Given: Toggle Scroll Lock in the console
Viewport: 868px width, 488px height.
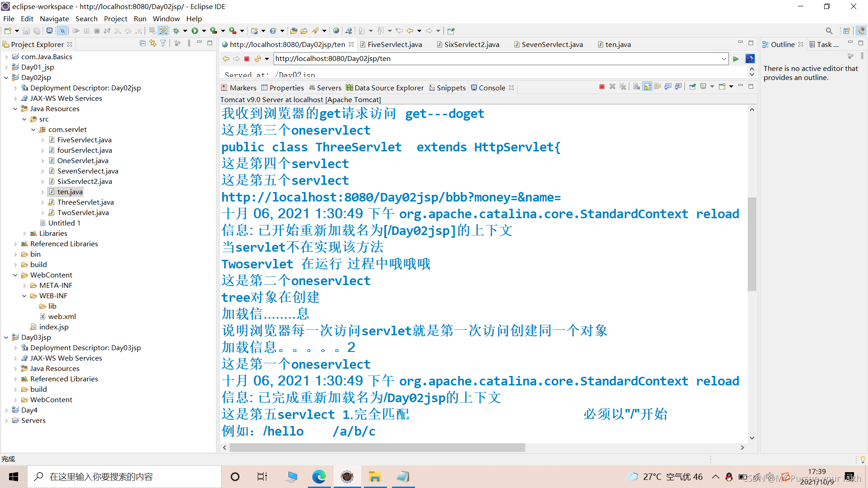Looking at the screenshot, I should pos(647,87).
